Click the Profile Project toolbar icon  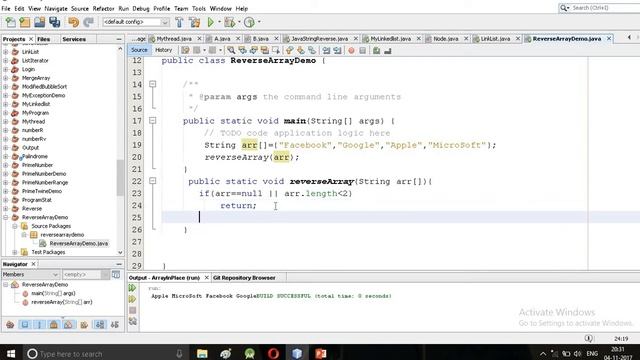click(249, 22)
